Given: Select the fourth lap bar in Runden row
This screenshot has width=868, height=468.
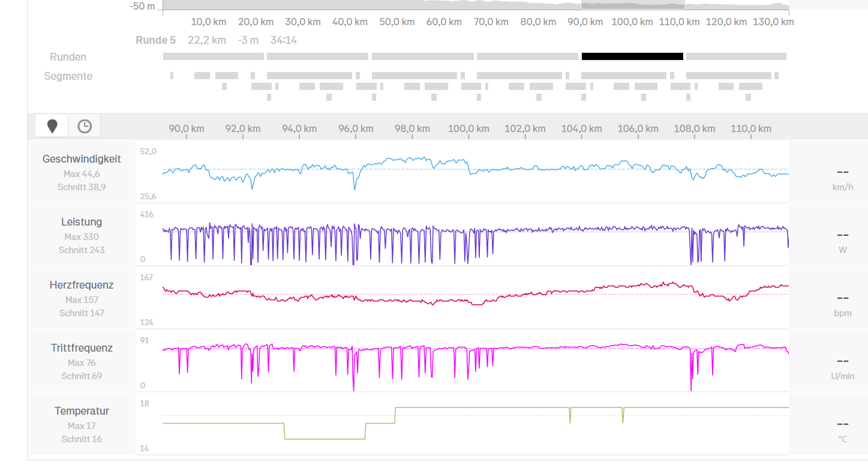Looking at the screenshot, I should (x=527, y=56).
